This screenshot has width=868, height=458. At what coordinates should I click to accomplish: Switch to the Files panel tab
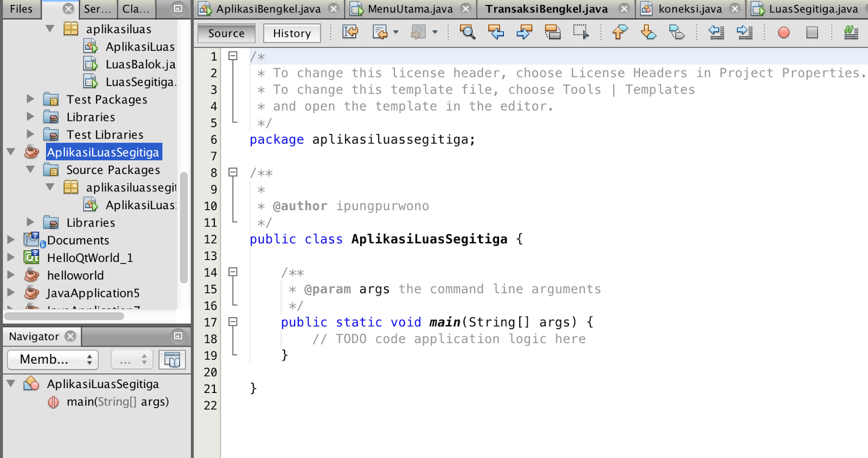[21, 9]
